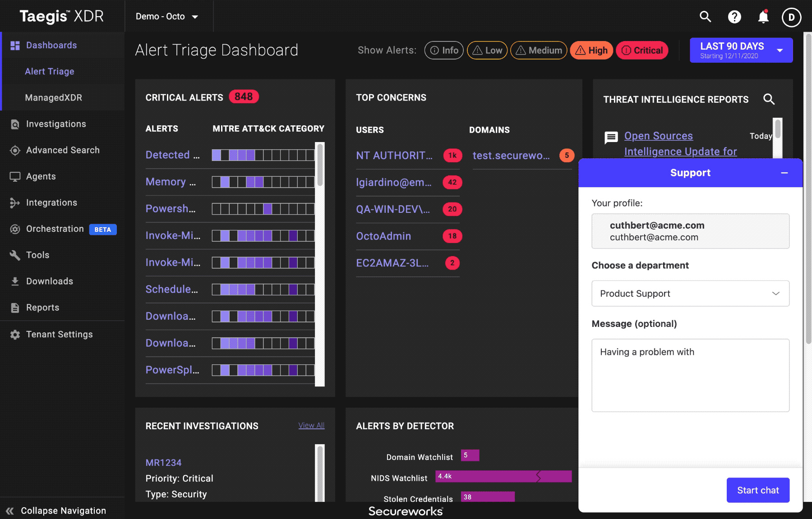Click the Tools wrench icon
The image size is (812, 519).
(x=15, y=255)
